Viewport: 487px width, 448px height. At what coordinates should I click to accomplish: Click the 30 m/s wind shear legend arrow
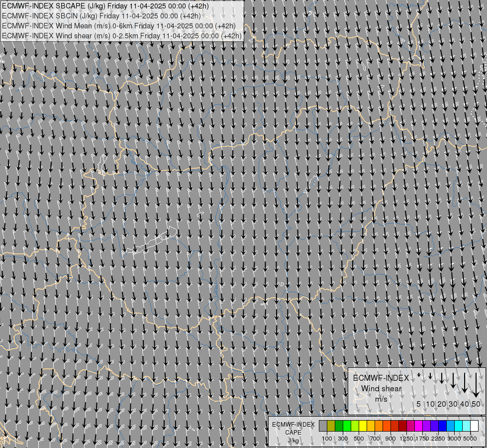tap(453, 380)
